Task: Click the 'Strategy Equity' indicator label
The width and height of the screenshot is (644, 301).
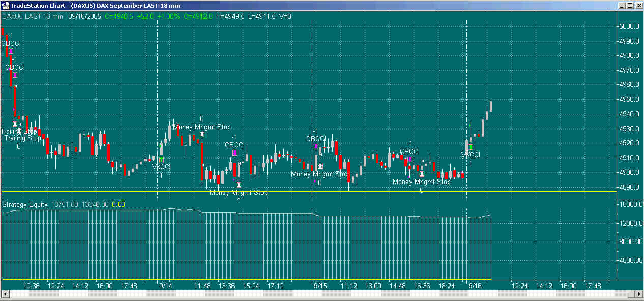Action: pyautogui.click(x=24, y=204)
